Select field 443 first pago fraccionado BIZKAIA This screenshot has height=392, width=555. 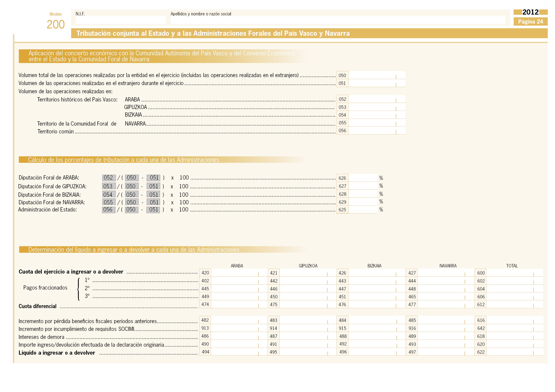coord(377,281)
